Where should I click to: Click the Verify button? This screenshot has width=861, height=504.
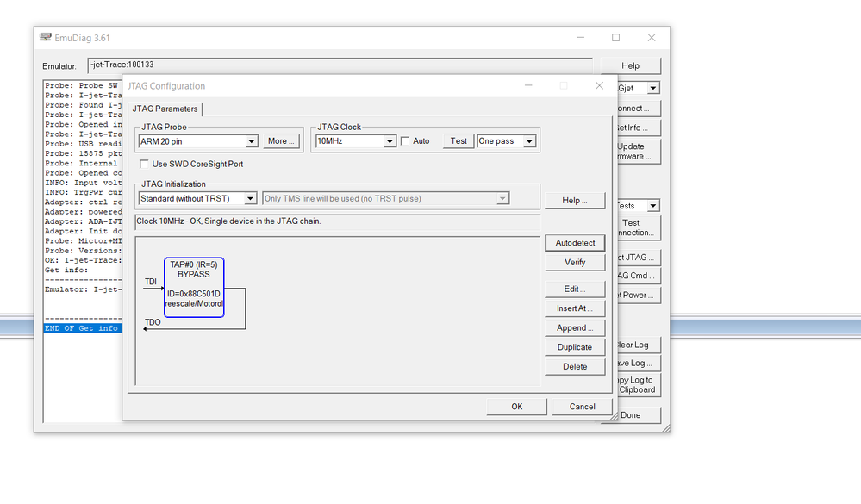coord(575,263)
